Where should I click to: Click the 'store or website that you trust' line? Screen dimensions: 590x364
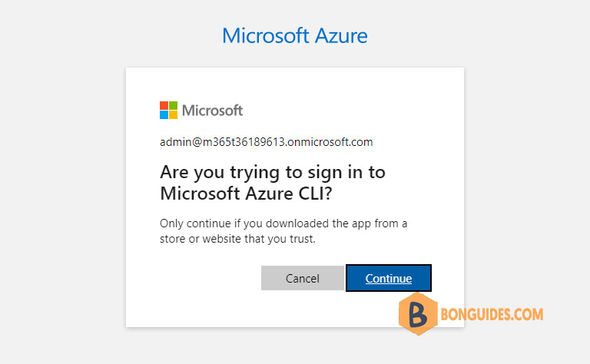point(237,239)
